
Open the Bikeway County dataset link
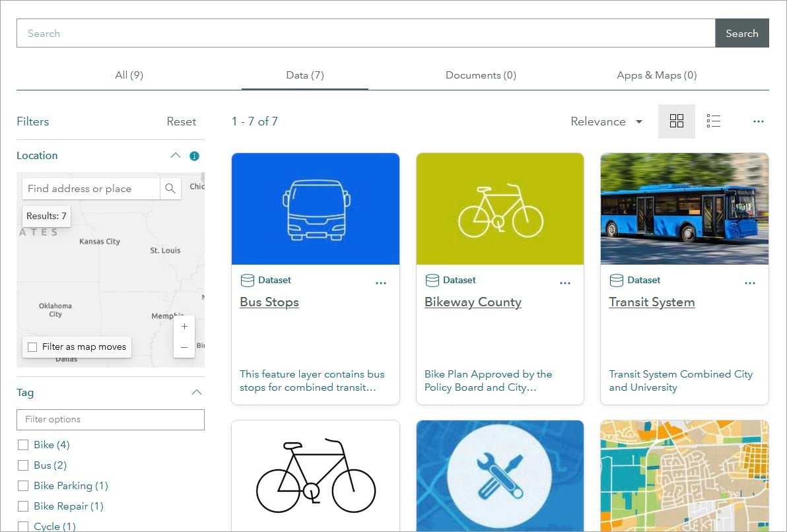pos(473,302)
